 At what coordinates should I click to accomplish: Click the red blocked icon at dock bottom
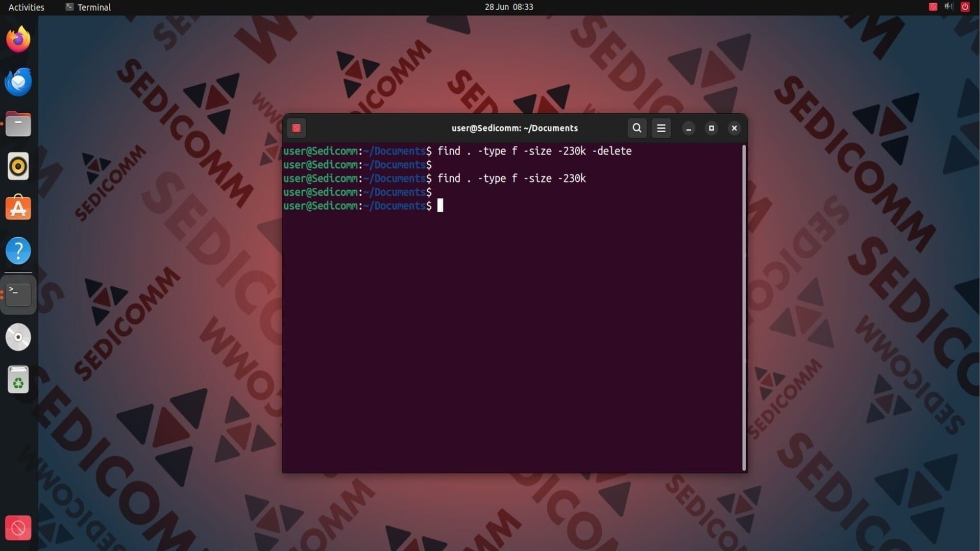18,528
